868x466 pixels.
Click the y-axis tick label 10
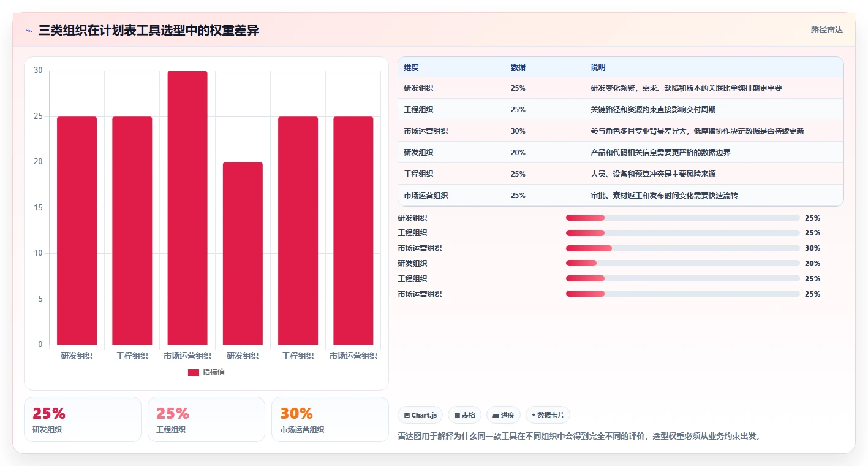(38, 253)
